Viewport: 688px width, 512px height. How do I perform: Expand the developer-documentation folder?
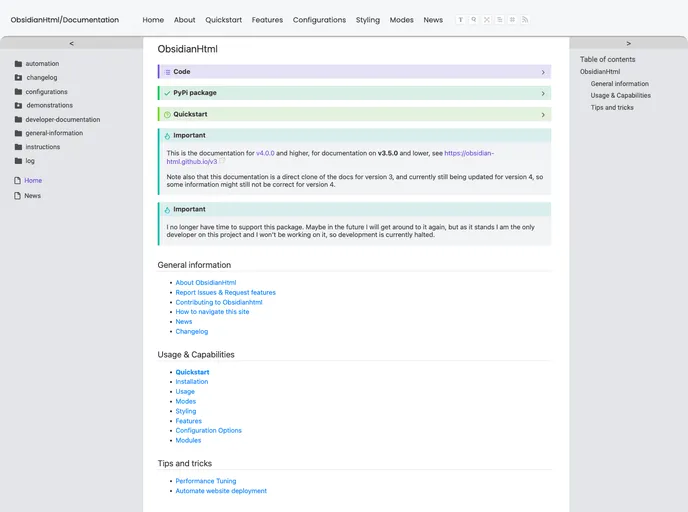63,119
